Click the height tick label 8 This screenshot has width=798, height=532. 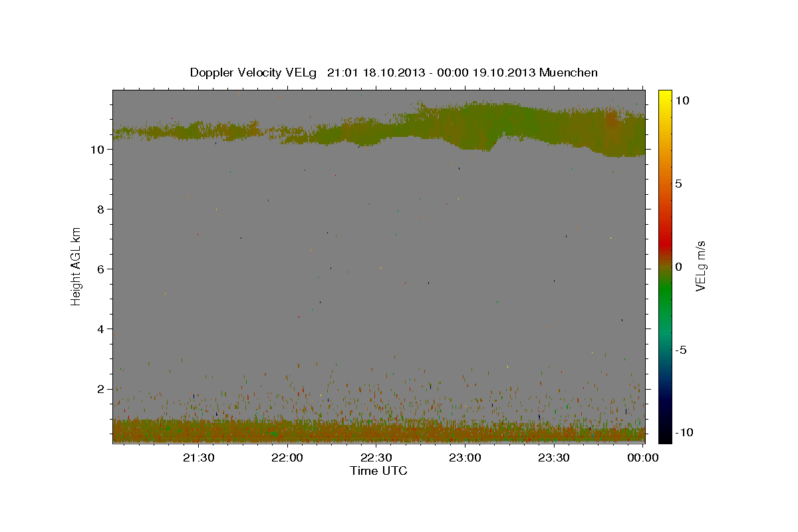tap(101, 209)
